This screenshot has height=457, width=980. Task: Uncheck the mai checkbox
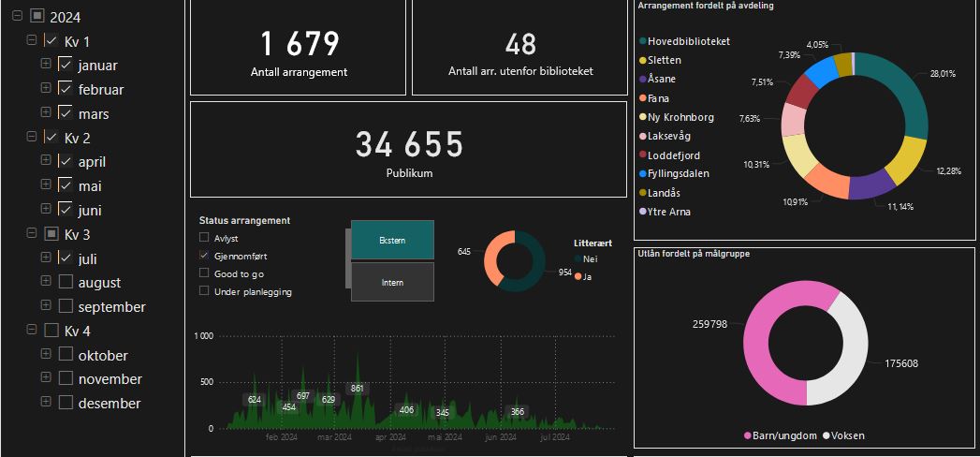(x=66, y=185)
